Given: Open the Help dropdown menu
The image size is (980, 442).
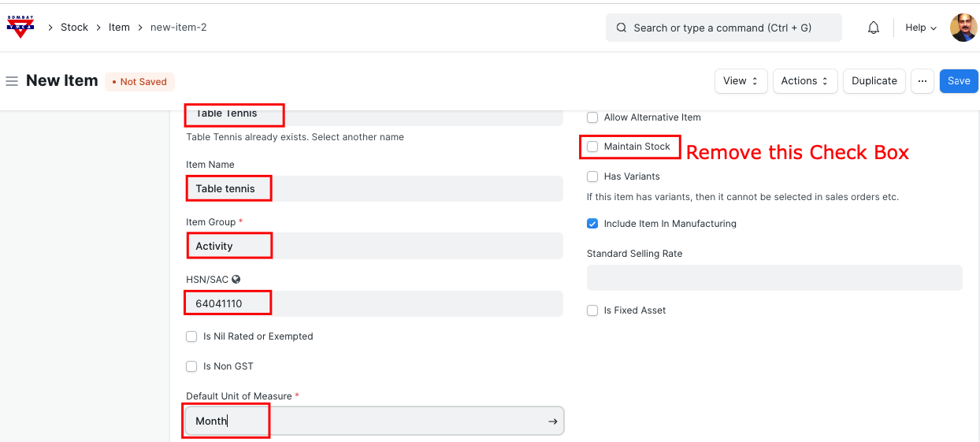Looking at the screenshot, I should [x=920, y=28].
